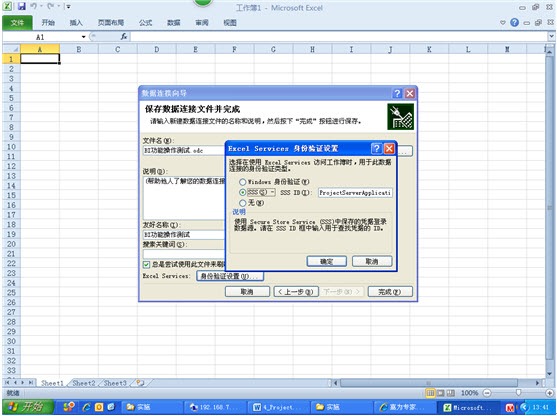Click the horizontal scrollbar thumb
This screenshot has width=557, height=416.
(x=428, y=383)
